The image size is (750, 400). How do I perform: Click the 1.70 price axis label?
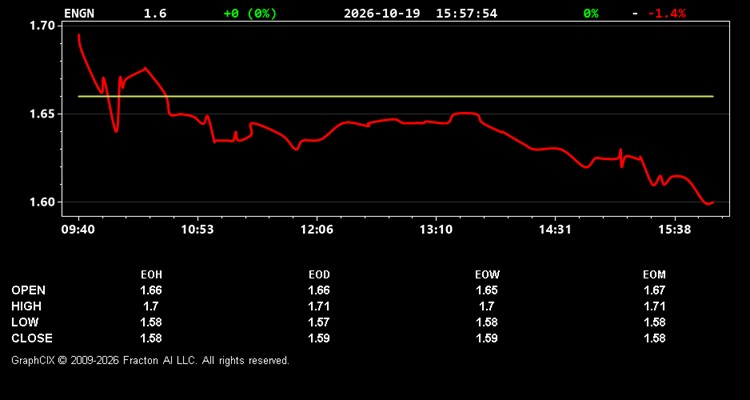(x=40, y=25)
